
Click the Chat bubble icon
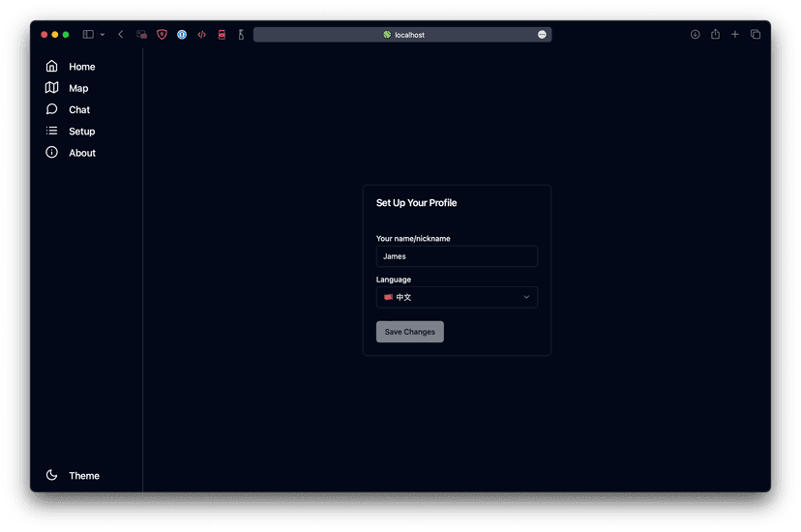(52, 109)
